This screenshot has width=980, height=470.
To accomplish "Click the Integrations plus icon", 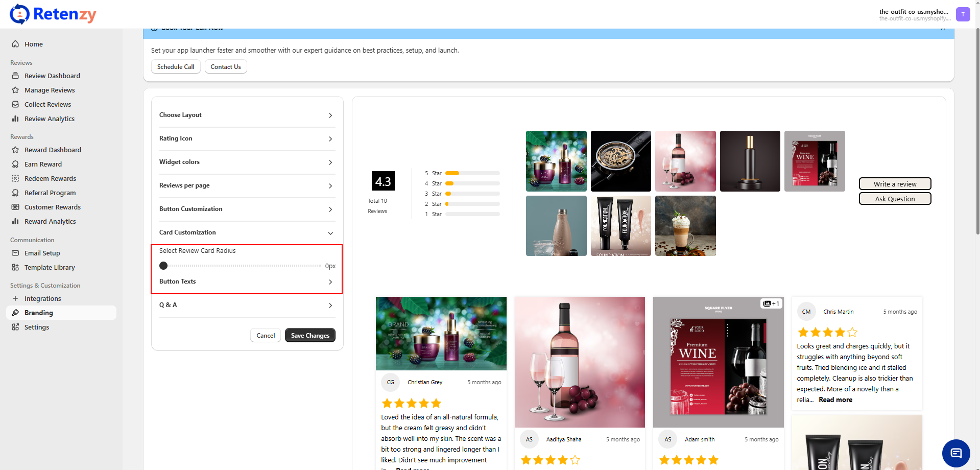I will pyautogui.click(x=15, y=299).
